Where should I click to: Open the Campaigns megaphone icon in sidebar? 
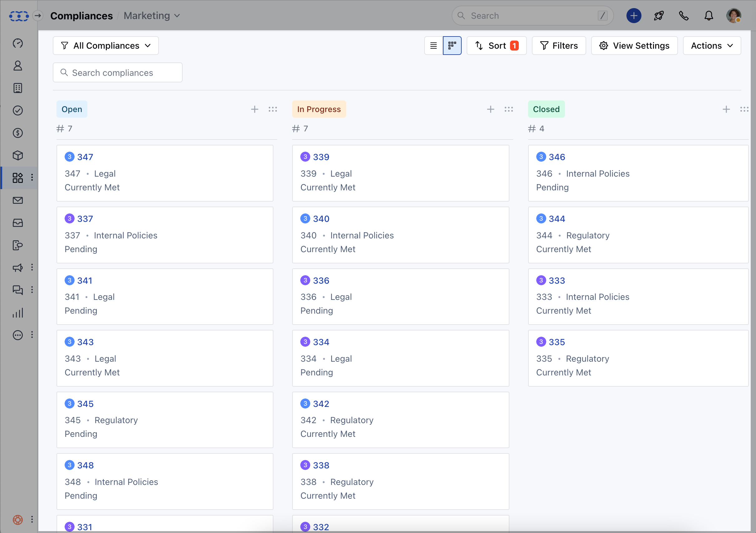click(x=18, y=267)
